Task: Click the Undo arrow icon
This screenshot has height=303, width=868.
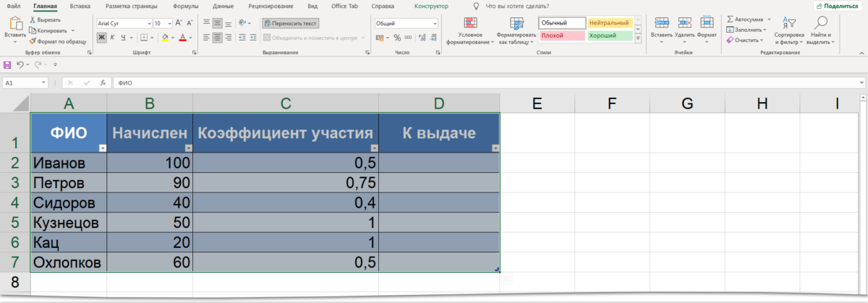Action: [20, 65]
